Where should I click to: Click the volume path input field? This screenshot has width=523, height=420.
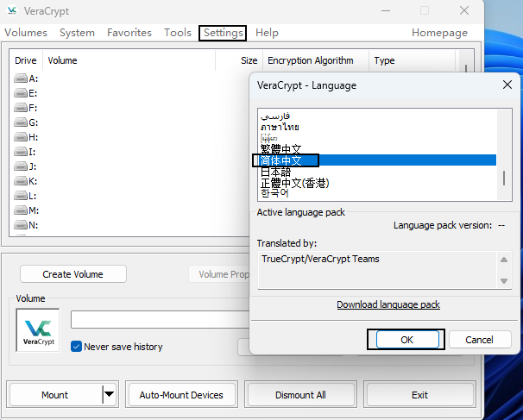click(161, 320)
